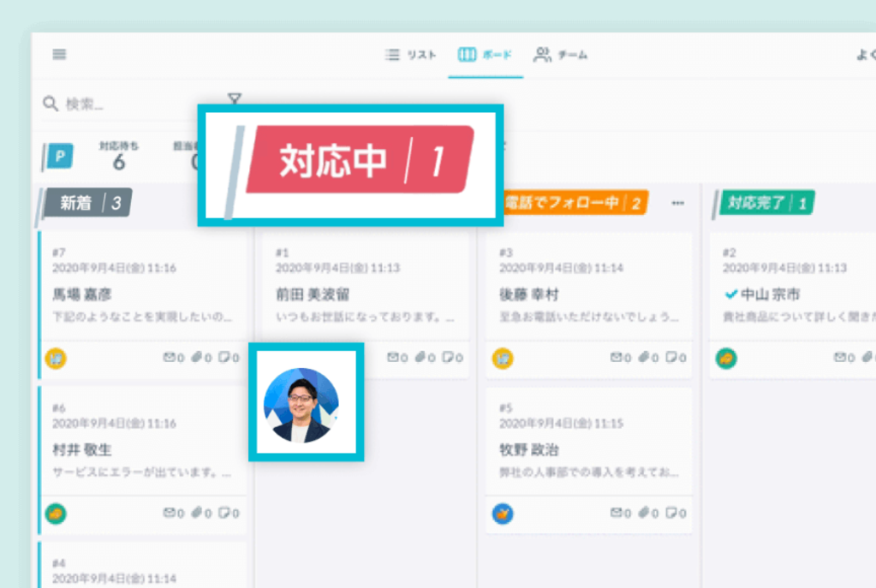
Task: Click the blue P icon
Action: (61, 157)
